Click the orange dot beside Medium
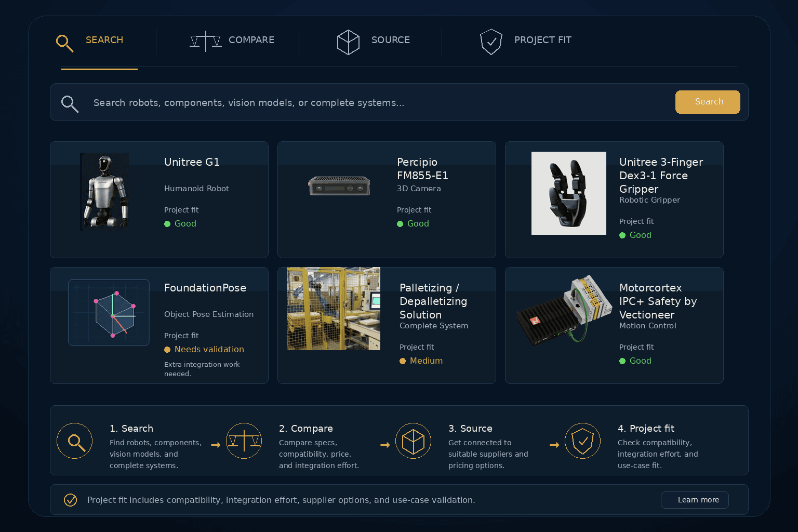This screenshot has width=798, height=532. tap(403, 361)
